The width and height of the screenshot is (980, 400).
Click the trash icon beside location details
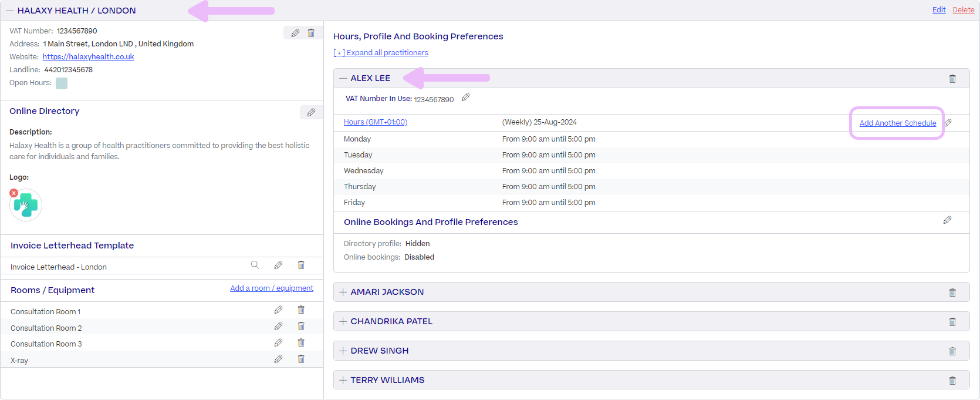click(311, 33)
